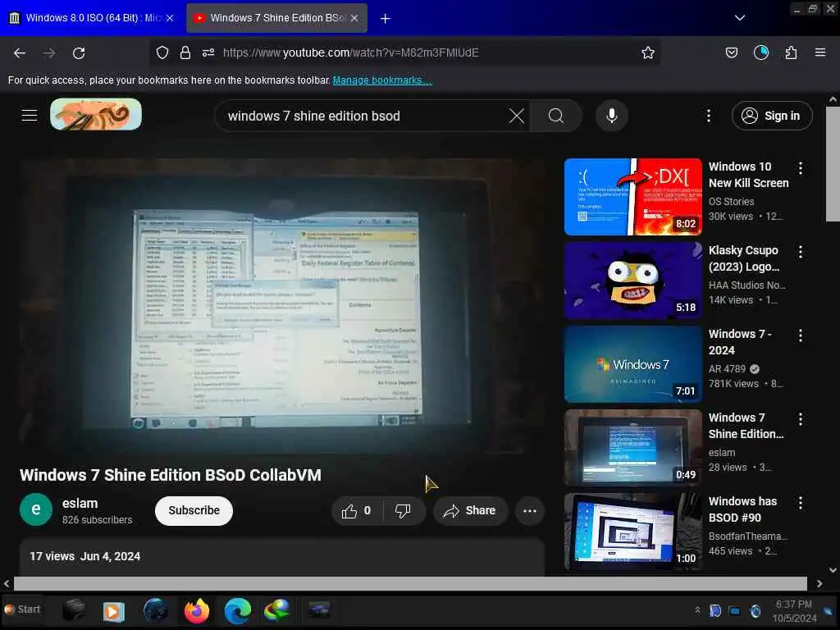Open the taskbar clock showing 6:37 PM
Viewport: 840px width, 630px height.
[x=794, y=611]
